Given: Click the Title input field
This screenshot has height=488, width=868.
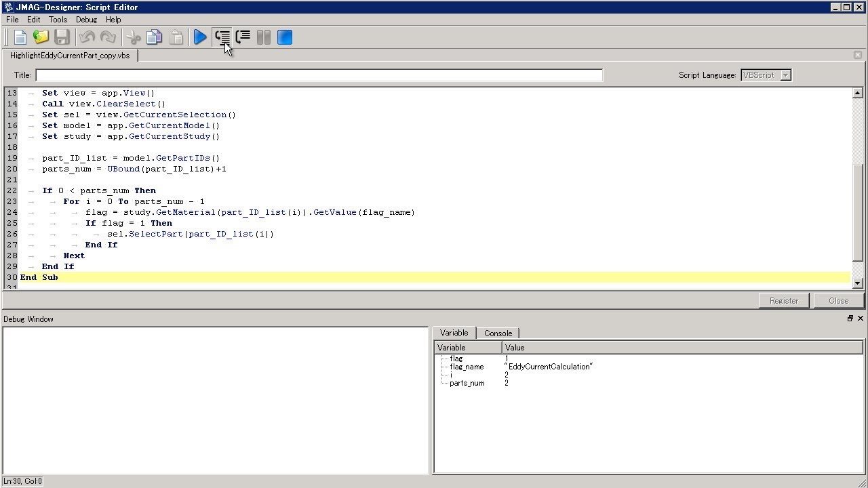Looking at the screenshot, I should pyautogui.click(x=319, y=75).
